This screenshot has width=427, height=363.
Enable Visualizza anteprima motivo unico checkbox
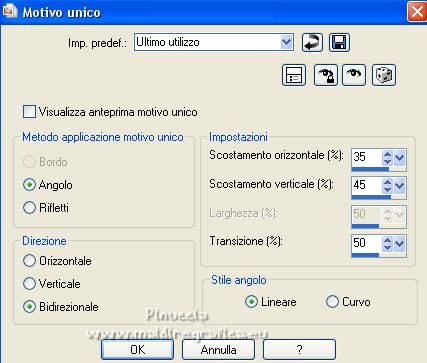coord(29,112)
